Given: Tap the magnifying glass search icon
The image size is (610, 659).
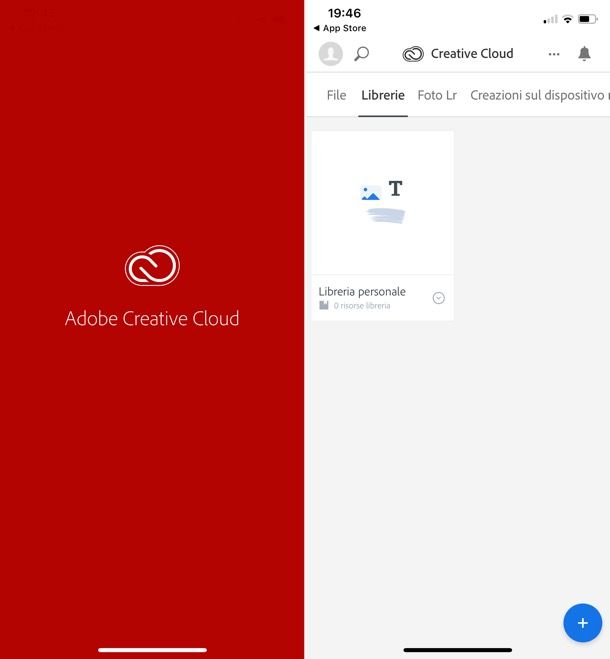Looking at the screenshot, I should [x=362, y=54].
